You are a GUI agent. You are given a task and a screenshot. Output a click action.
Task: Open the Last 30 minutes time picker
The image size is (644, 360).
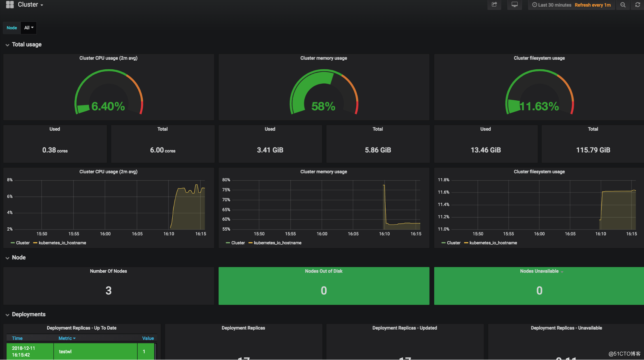coord(552,5)
